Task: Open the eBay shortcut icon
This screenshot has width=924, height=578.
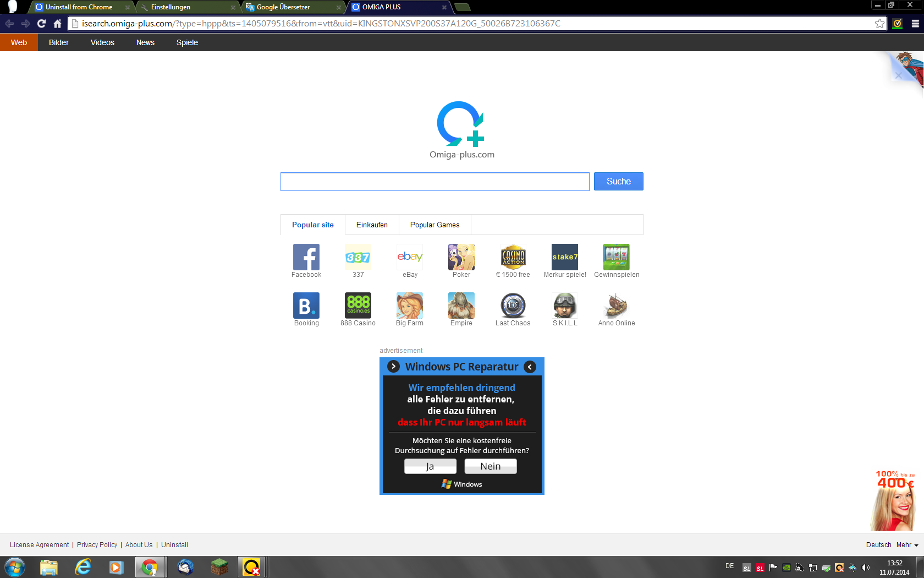Action: coord(410,257)
